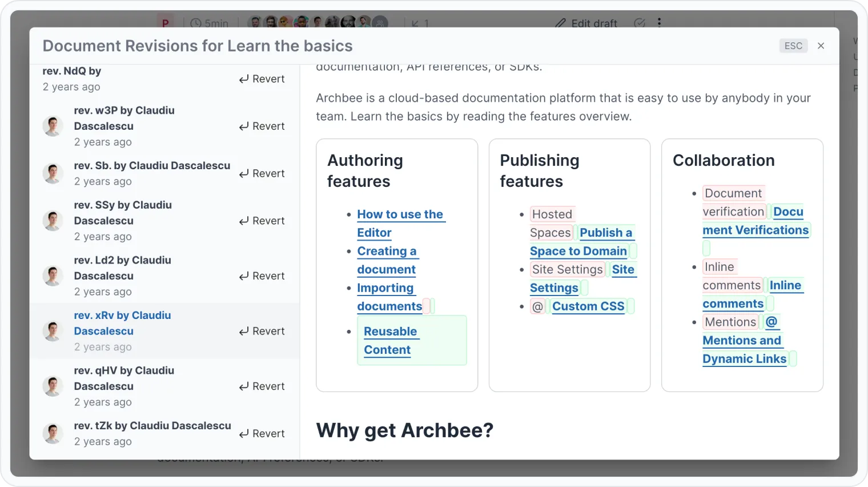
Task: Select revision NdQ entry
Action: point(164,79)
